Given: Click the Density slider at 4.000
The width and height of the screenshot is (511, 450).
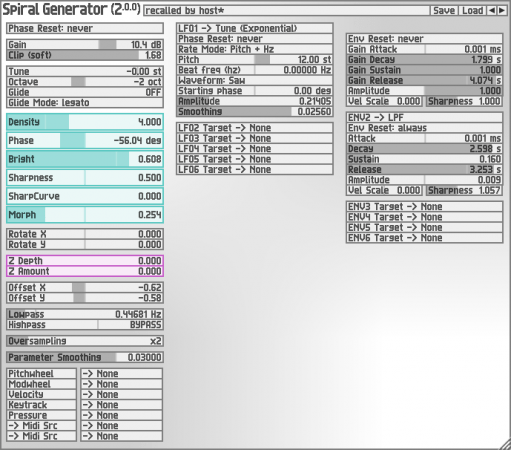Looking at the screenshot, I should pos(85,122).
